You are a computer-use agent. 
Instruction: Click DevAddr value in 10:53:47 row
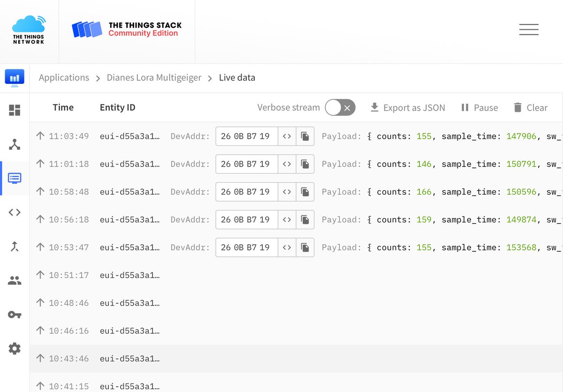[x=245, y=248]
